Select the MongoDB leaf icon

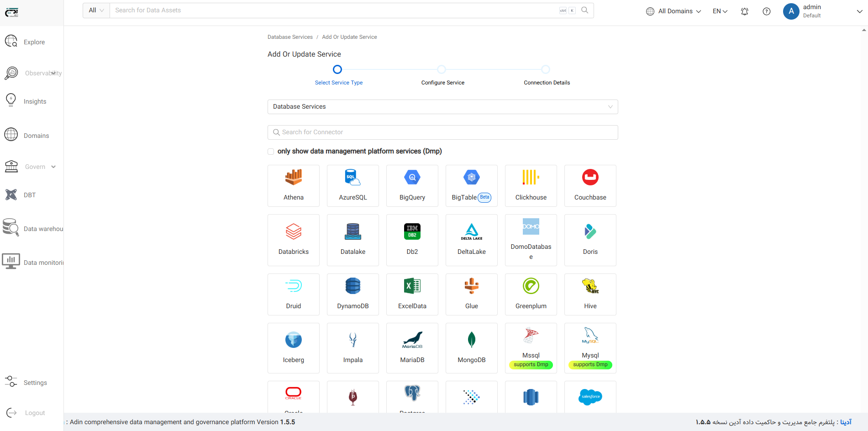pos(471,340)
